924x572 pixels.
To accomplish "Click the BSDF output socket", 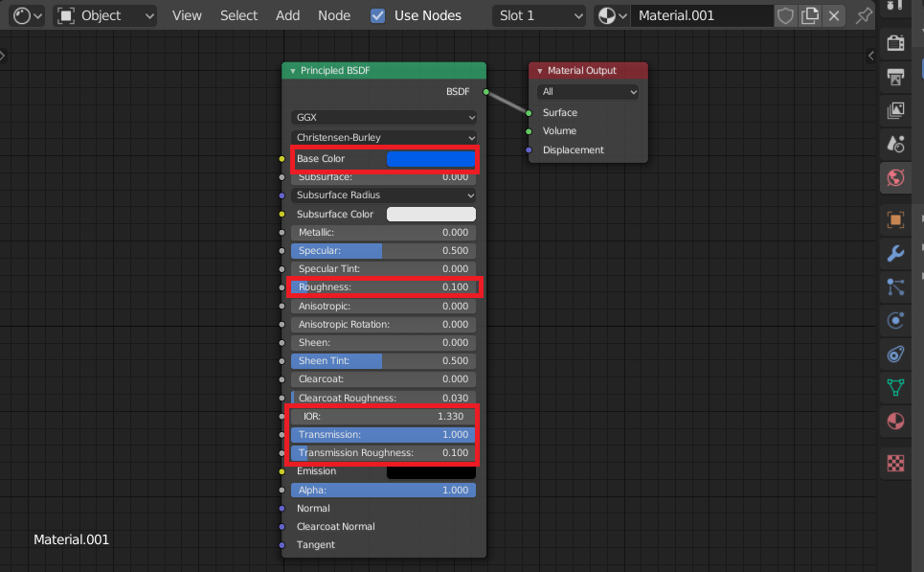I will (x=486, y=92).
